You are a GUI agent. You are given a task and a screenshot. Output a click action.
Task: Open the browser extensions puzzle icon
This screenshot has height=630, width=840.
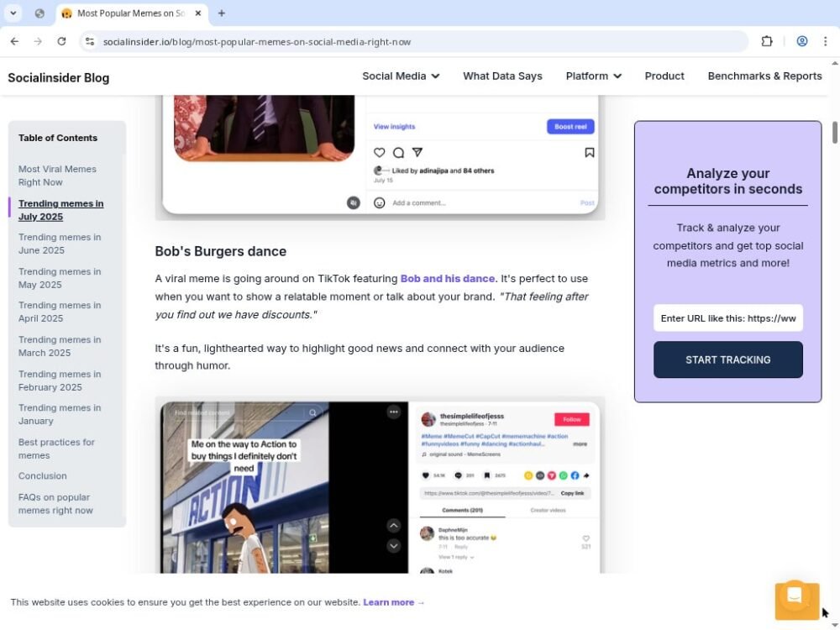pos(766,41)
